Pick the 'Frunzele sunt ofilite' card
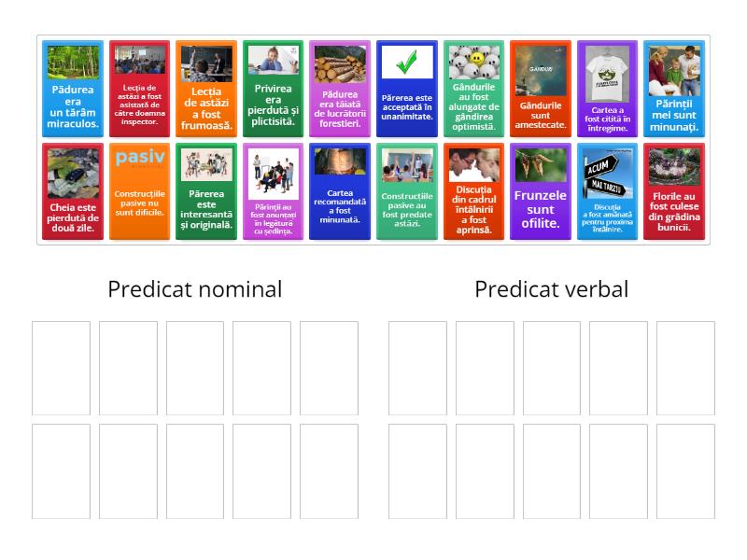The width and height of the screenshot is (747, 560). tap(541, 191)
